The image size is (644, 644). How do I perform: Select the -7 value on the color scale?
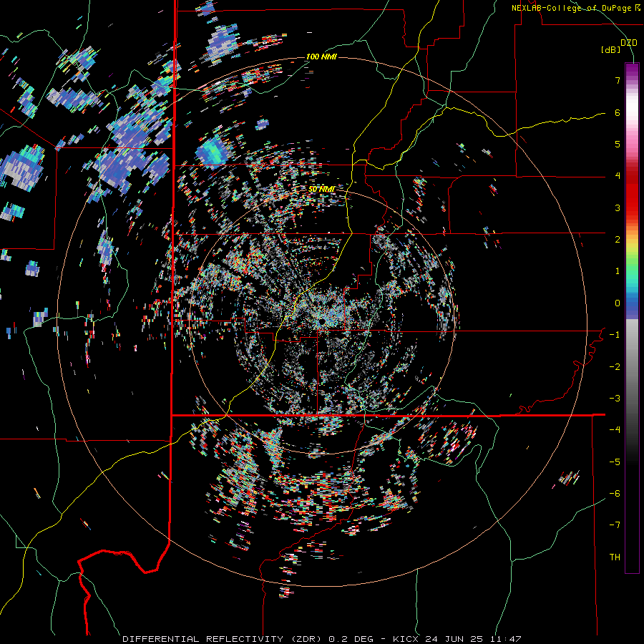coord(615,525)
